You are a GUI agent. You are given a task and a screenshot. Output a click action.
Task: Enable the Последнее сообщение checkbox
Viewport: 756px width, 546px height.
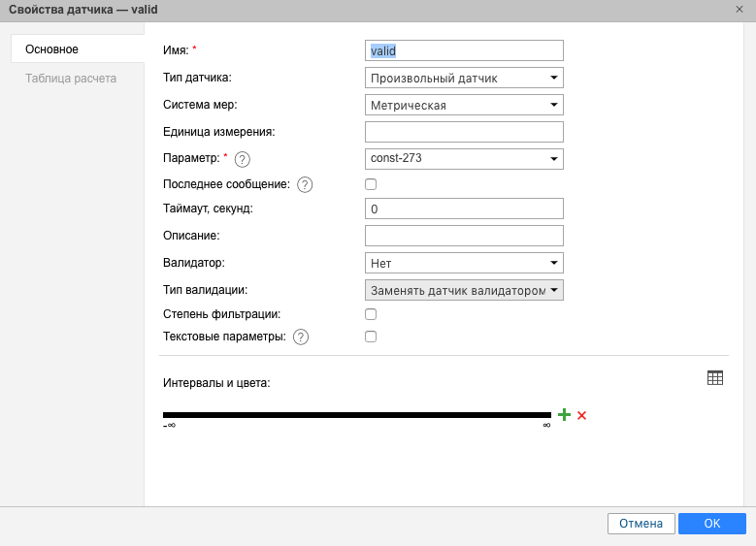[x=371, y=184]
